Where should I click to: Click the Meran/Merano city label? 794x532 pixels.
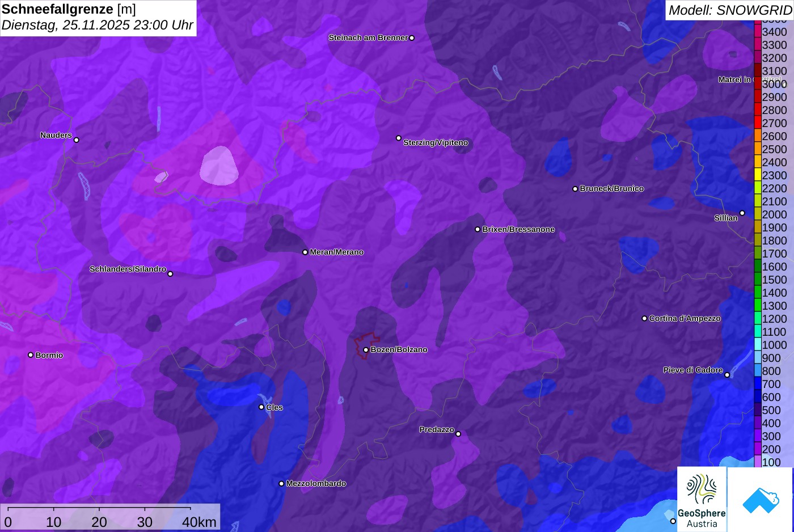(x=336, y=252)
